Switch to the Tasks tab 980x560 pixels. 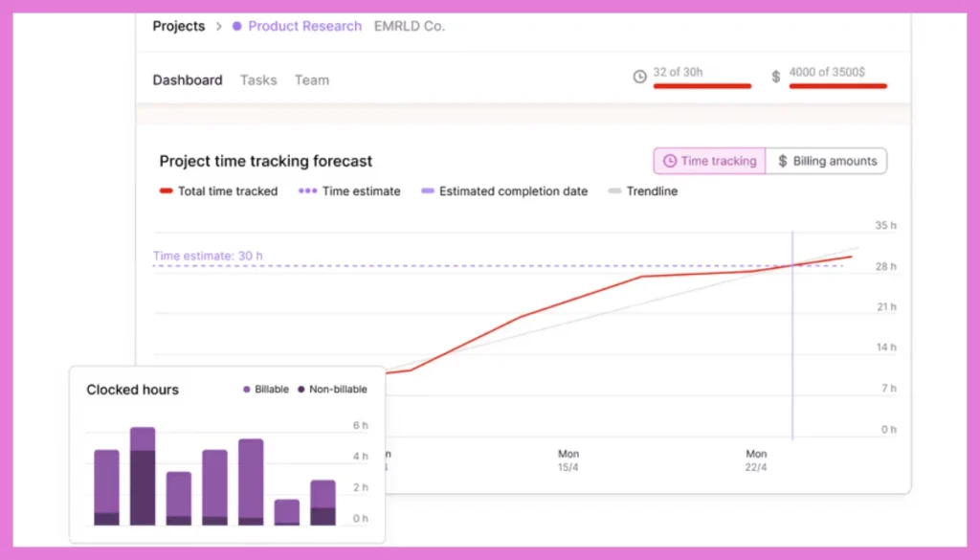point(258,80)
